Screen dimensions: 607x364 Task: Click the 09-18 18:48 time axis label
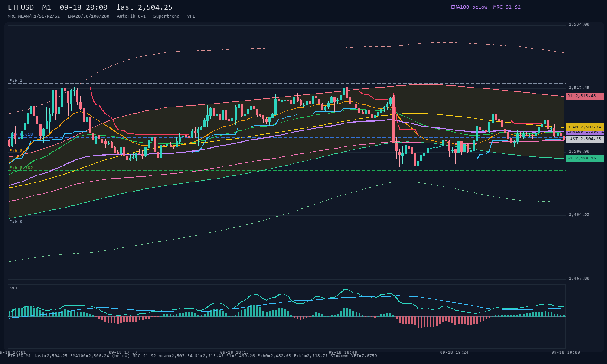(343, 352)
